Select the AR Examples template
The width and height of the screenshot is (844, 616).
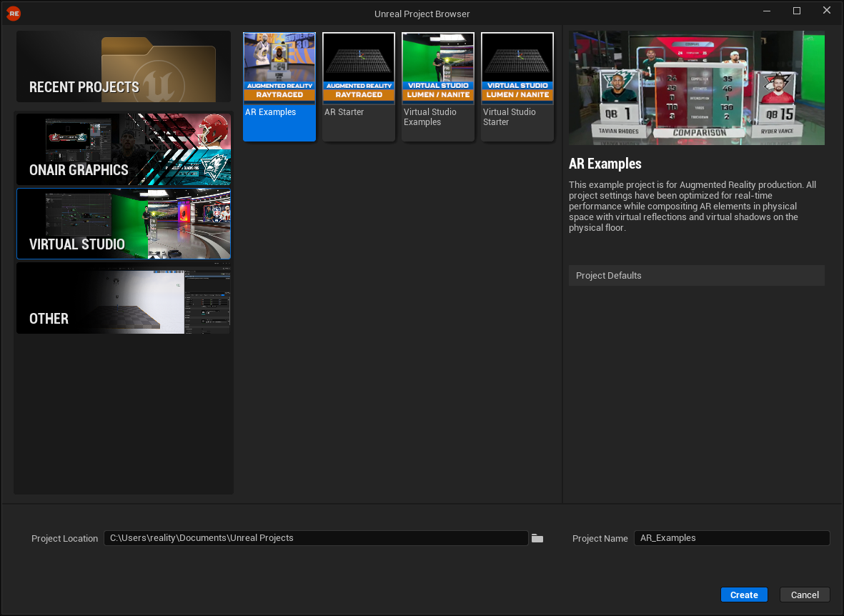(x=279, y=86)
